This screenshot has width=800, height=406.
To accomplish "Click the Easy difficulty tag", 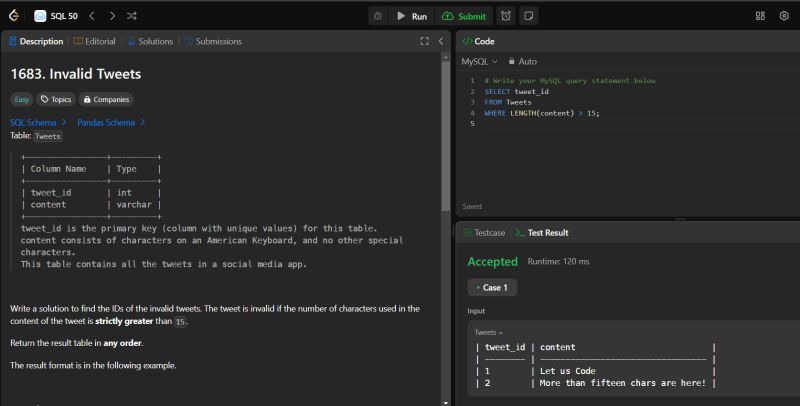I will pyautogui.click(x=21, y=99).
